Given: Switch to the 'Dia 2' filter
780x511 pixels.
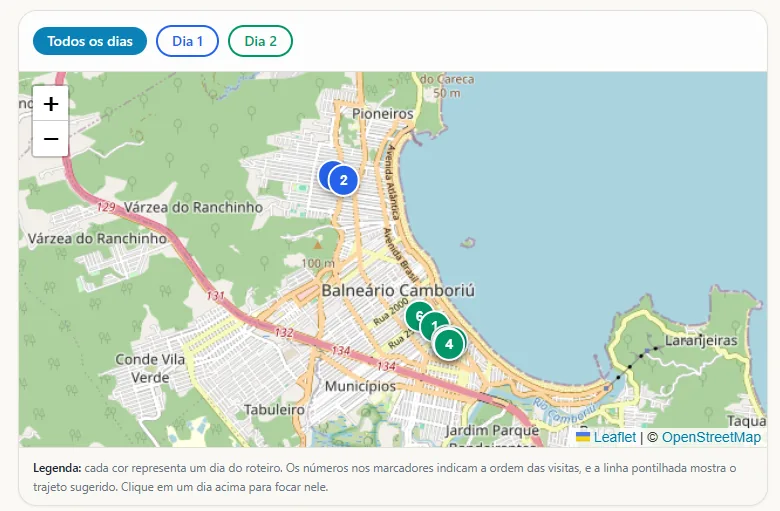Looking at the screenshot, I should click(260, 41).
